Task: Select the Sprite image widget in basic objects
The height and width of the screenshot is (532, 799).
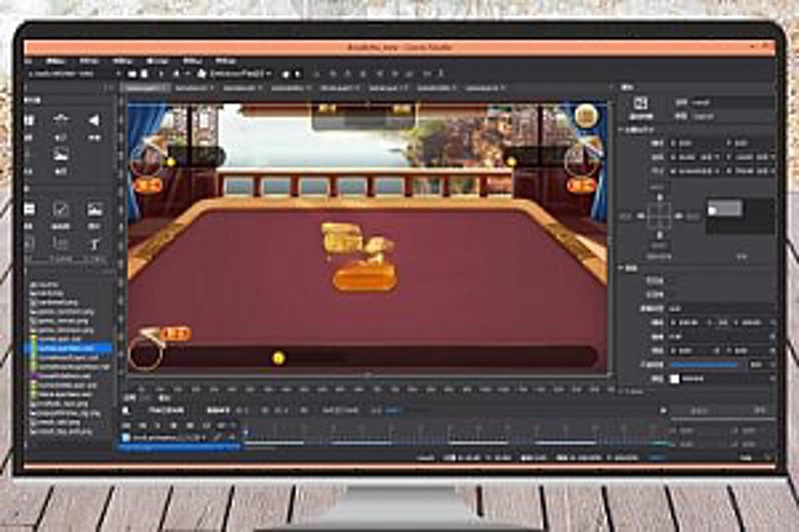Action: [61, 155]
